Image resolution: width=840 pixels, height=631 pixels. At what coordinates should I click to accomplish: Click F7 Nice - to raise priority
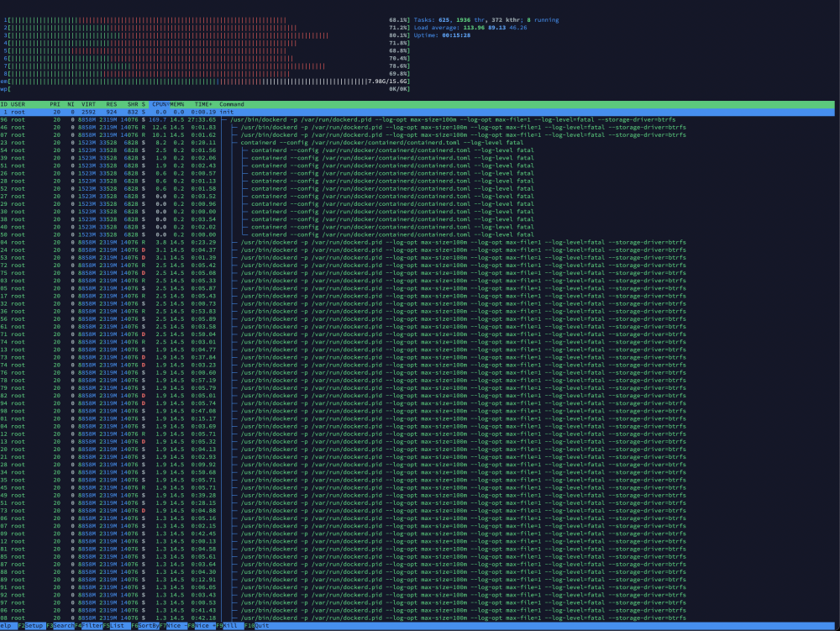[174, 626]
